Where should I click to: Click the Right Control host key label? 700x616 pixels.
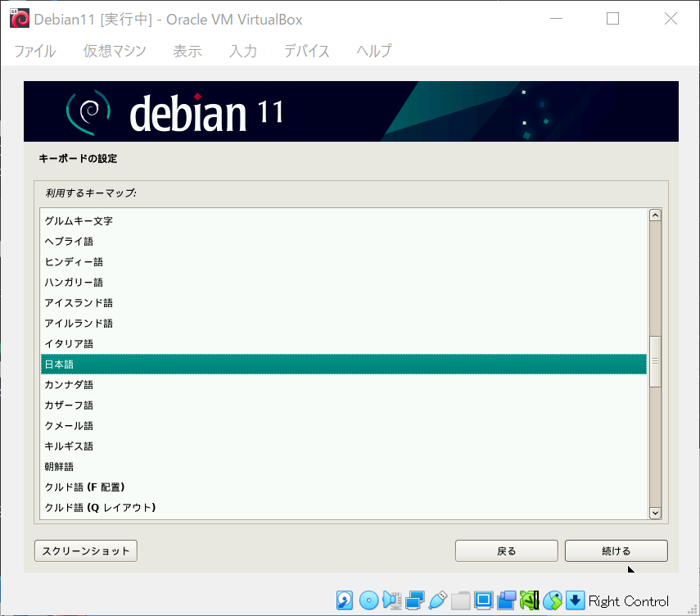[x=629, y=601]
